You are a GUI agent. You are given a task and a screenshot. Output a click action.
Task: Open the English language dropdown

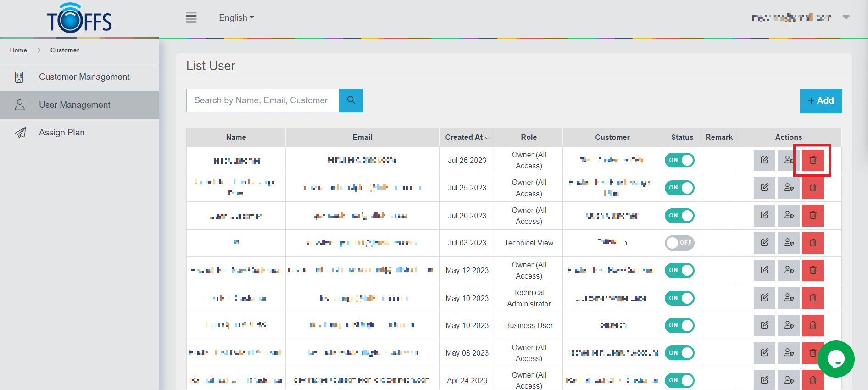[236, 18]
